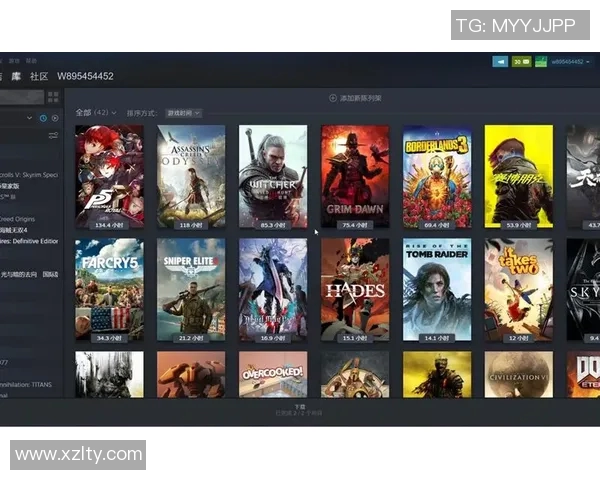This screenshot has height=480, width=600.
Task: Click the recent activity clock icon in sidebar
Action: (42, 118)
